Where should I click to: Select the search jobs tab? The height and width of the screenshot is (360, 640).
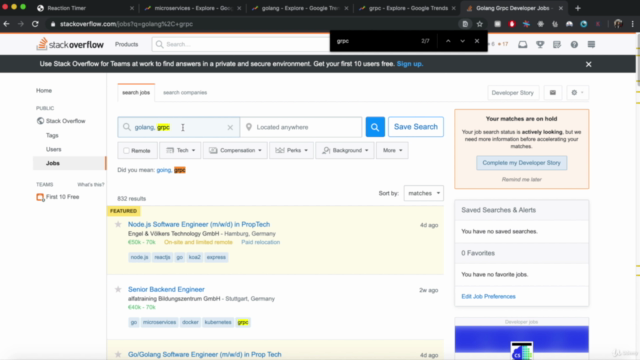click(x=136, y=93)
